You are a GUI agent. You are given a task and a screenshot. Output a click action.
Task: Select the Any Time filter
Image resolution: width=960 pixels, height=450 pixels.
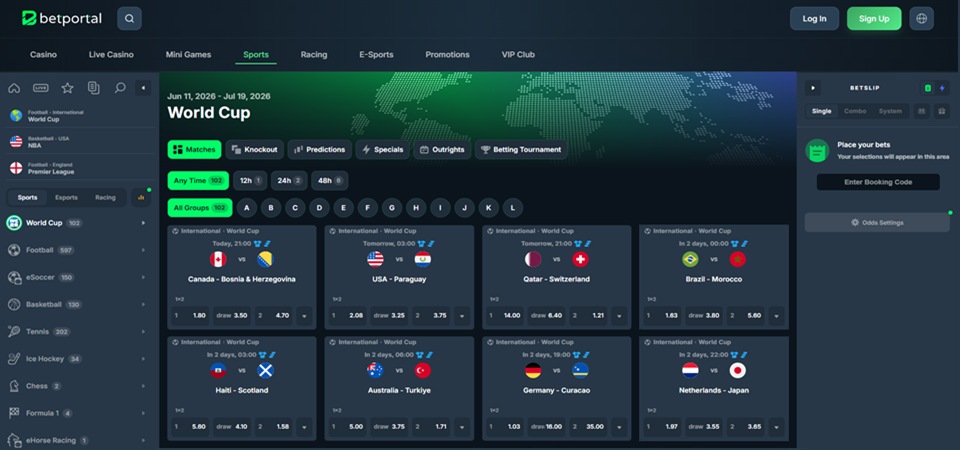pyautogui.click(x=198, y=181)
